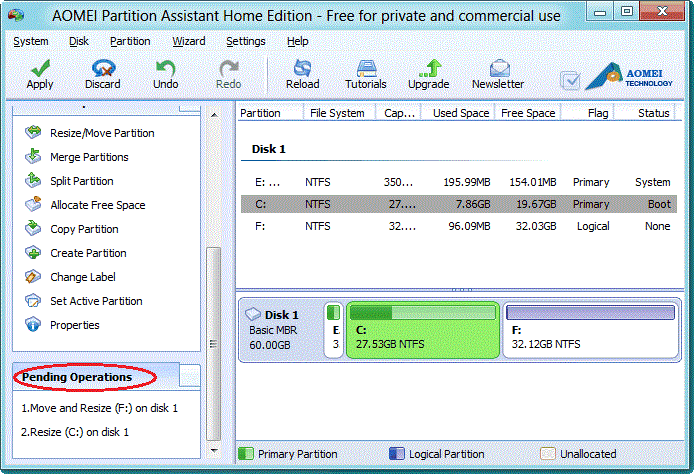Choose Split Partition operation
Image resolution: width=694 pixels, height=474 pixels.
tap(82, 181)
